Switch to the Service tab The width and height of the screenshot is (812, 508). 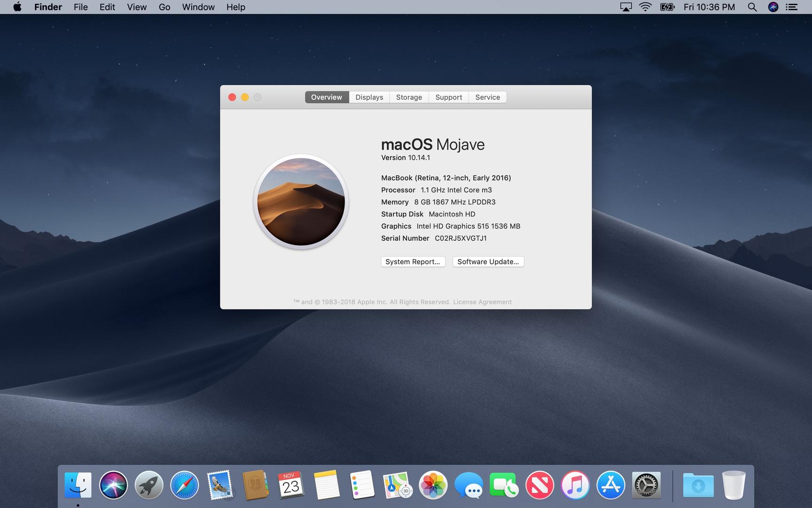tap(488, 97)
